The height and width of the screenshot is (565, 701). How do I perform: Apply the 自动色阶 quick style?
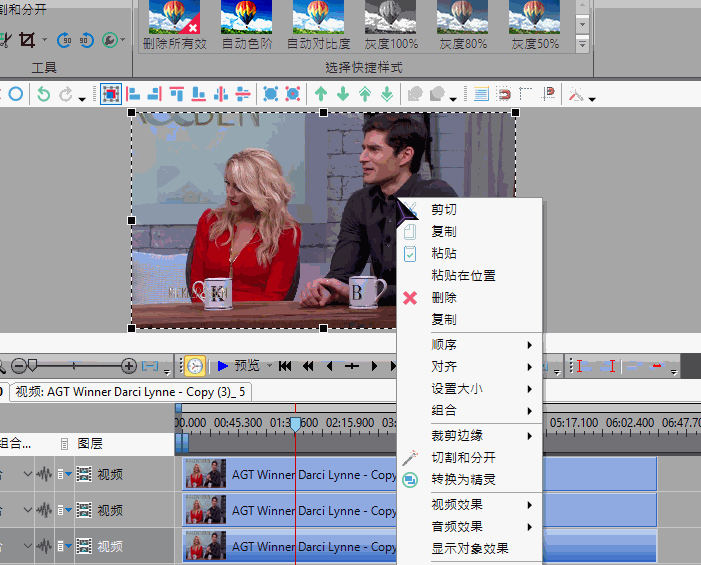(247, 25)
